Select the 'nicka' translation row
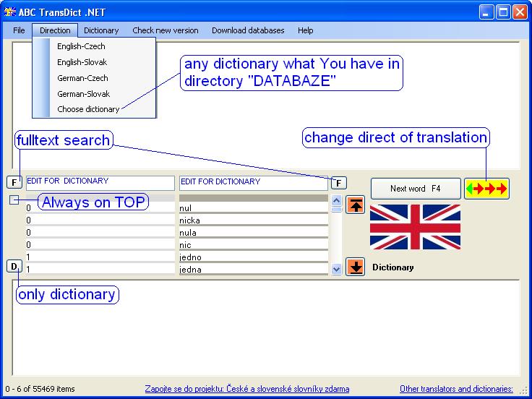This screenshot has height=399, width=532. click(254, 220)
